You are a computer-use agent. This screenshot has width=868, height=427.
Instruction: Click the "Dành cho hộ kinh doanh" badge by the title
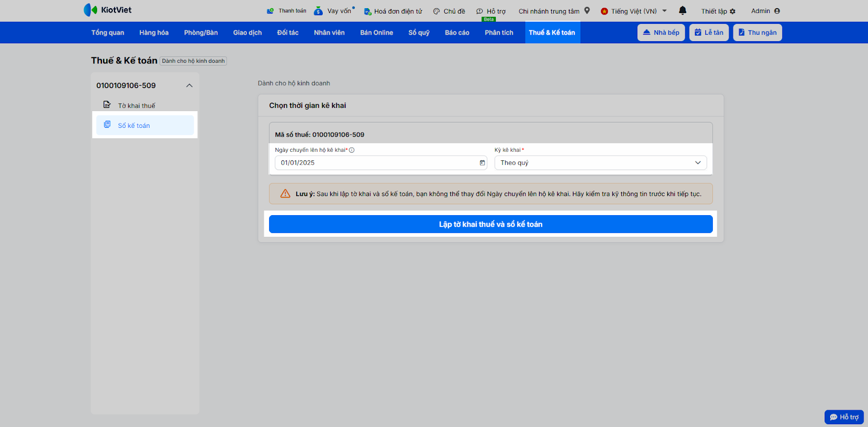pyautogui.click(x=193, y=61)
